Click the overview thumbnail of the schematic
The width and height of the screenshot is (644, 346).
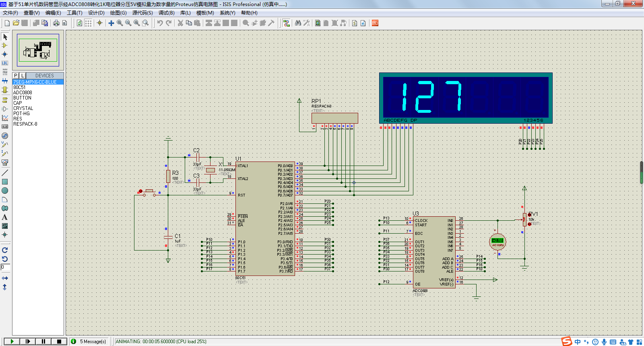pyautogui.click(x=38, y=50)
